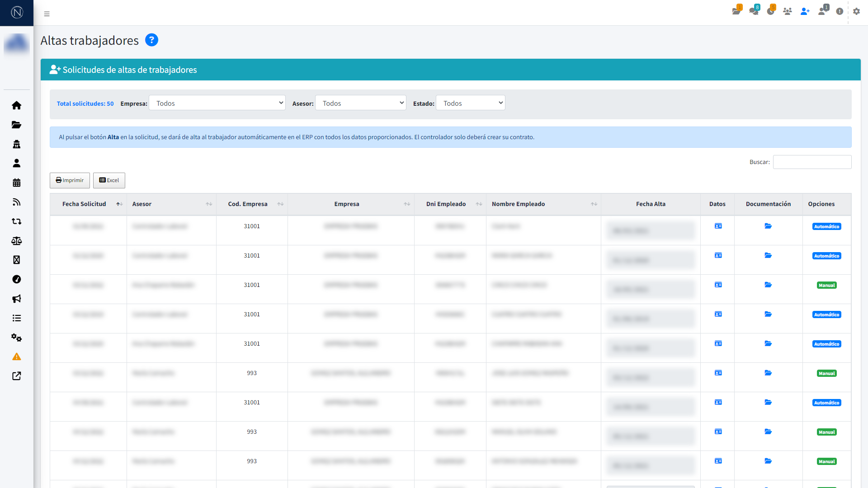Click the Excel export button
Viewport: 868px width, 488px height.
click(x=109, y=180)
